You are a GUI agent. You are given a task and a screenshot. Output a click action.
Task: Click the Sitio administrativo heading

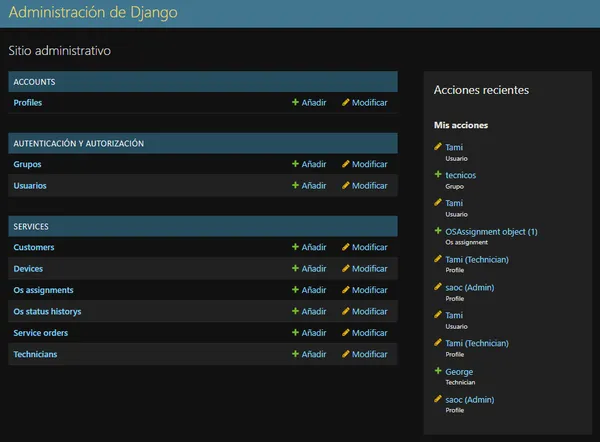click(60, 51)
